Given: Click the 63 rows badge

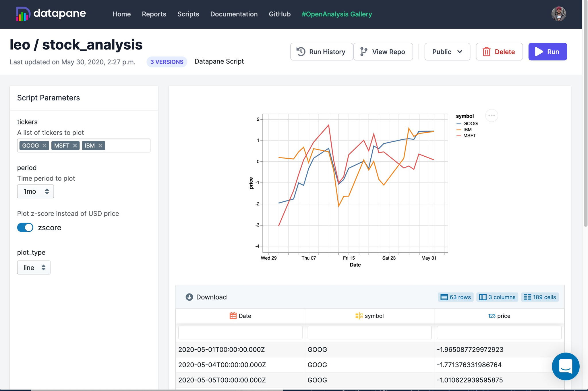Looking at the screenshot, I should click(x=456, y=297).
